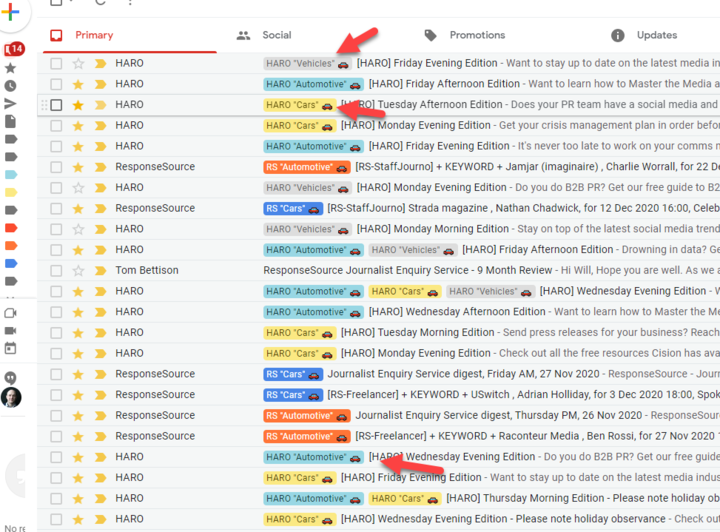Select checkbox for HARO Thursday Morning Edition

tap(56, 498)
